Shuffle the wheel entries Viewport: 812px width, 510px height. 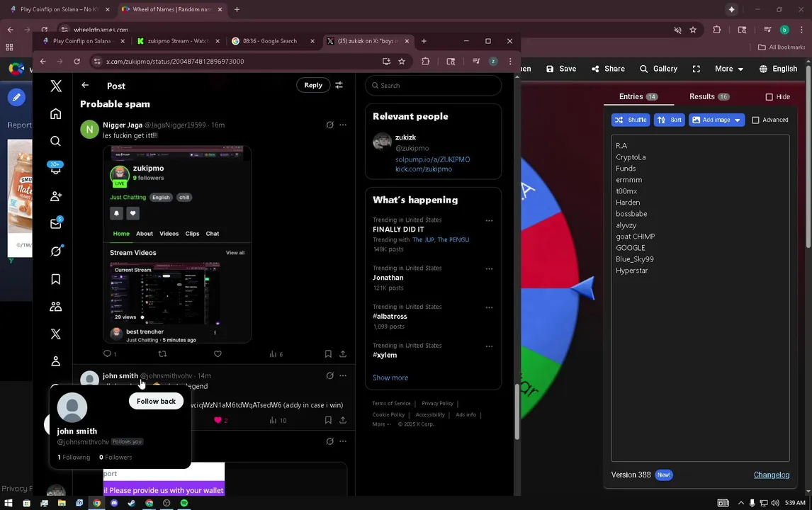point(630,120)
